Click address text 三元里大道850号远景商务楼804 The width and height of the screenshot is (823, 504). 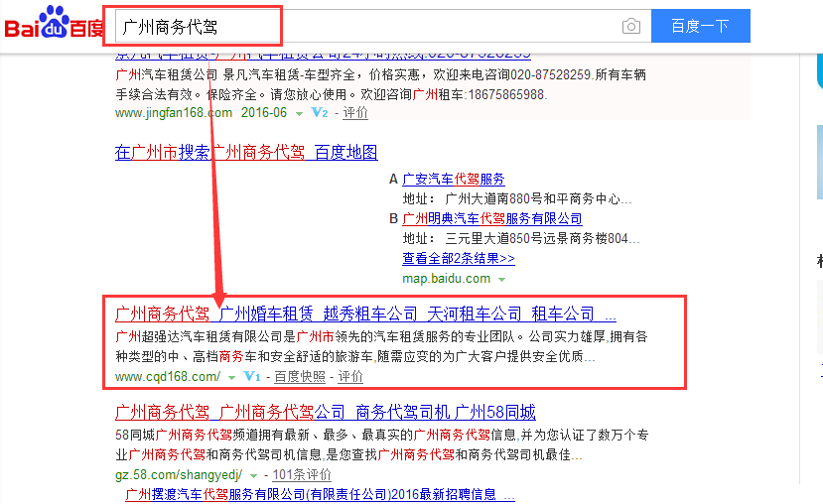coord(542,239)
